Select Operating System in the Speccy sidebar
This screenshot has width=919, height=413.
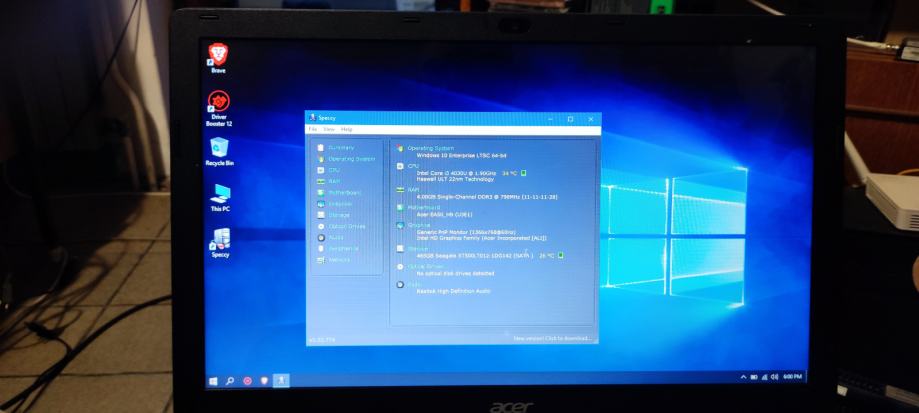(346, 159)
